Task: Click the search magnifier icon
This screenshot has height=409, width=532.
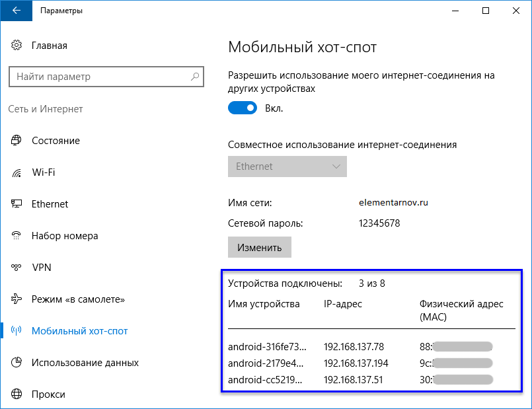Action: [195, 77]
